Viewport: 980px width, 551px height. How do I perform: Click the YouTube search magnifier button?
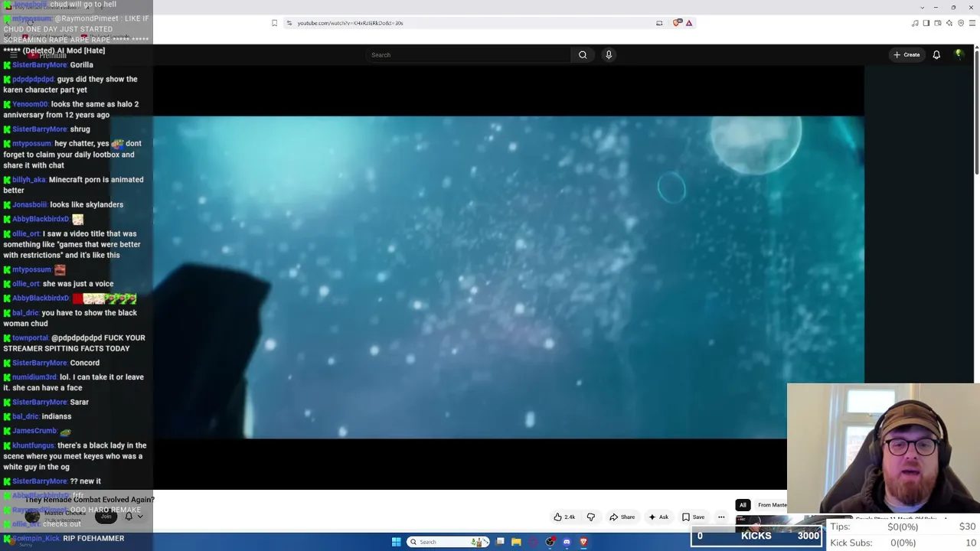pos(583,55)
